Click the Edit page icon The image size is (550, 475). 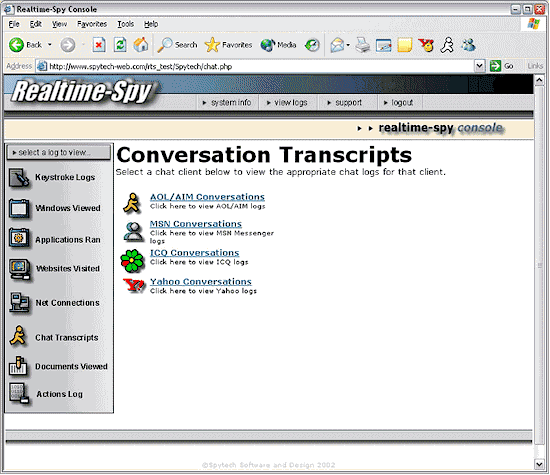coord(383,45)
